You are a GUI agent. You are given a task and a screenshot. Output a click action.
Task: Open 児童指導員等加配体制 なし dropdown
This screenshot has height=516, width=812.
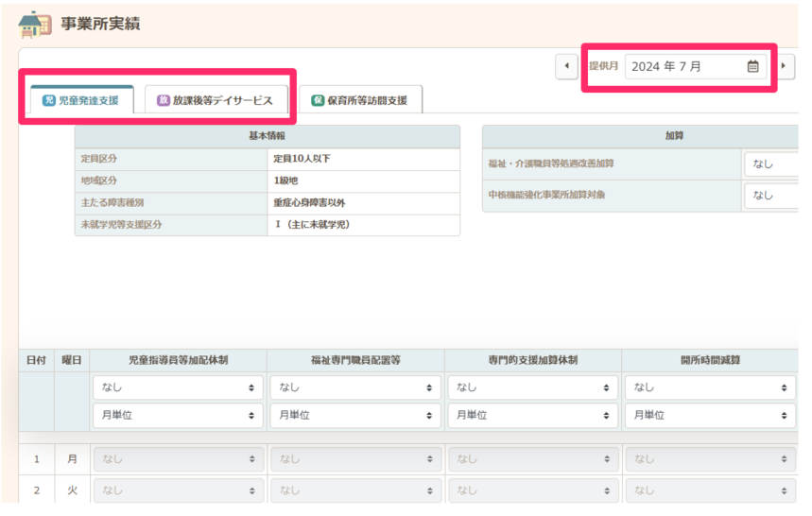[x=177, y=387]
